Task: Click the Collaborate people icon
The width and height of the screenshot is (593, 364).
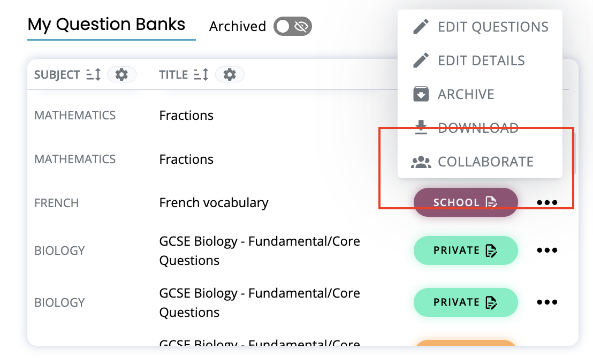Action: coord(421,162)
